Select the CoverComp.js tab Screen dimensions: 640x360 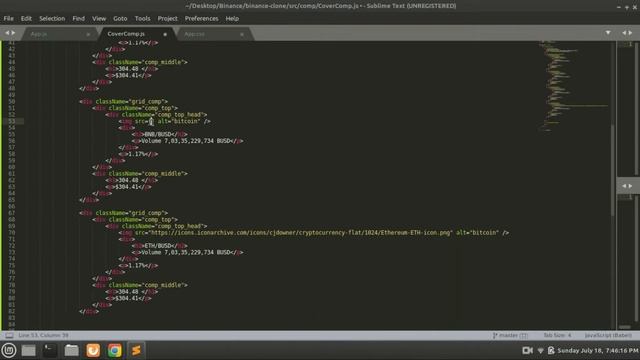pos(137,34)
